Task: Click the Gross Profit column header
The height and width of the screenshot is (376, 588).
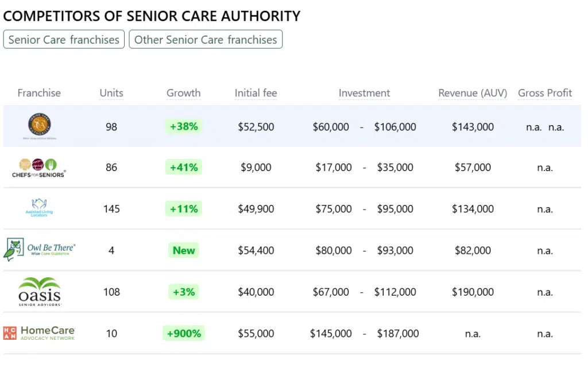Action: point(545,93)
